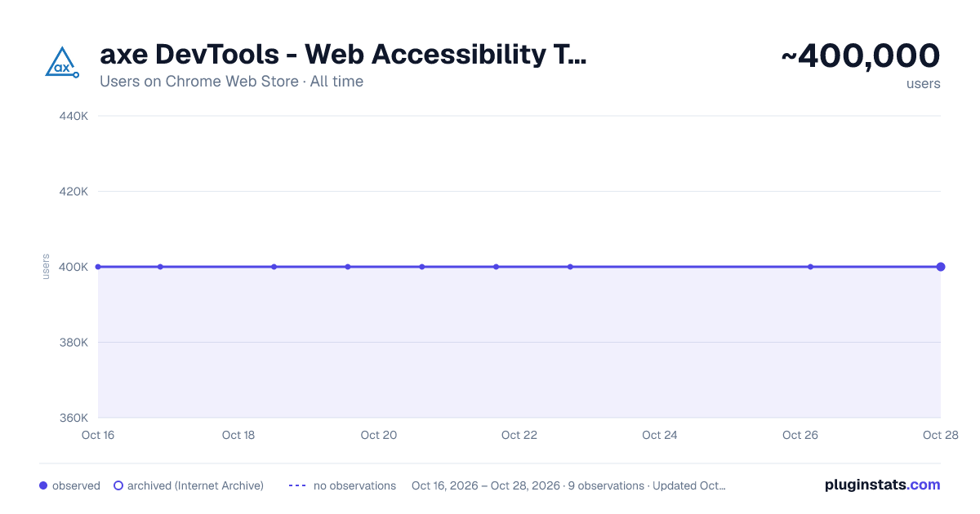Click the 440K y-axis label
Screen dimensions: 980x514
[74, 116]
